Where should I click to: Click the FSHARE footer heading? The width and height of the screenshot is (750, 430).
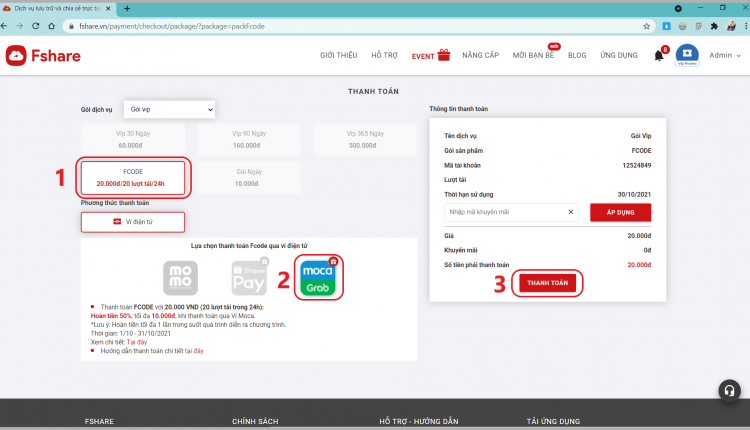99,421
